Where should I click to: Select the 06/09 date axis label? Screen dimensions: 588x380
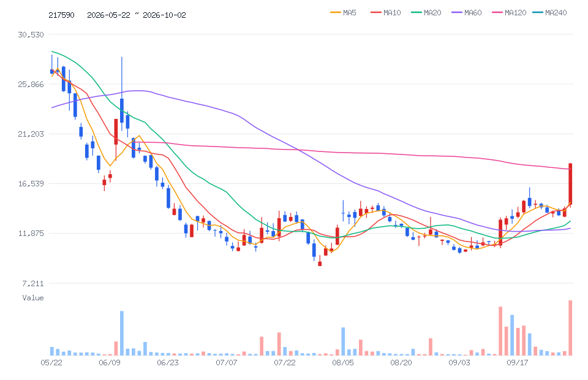pyautogui.click(x=110, y=363)
